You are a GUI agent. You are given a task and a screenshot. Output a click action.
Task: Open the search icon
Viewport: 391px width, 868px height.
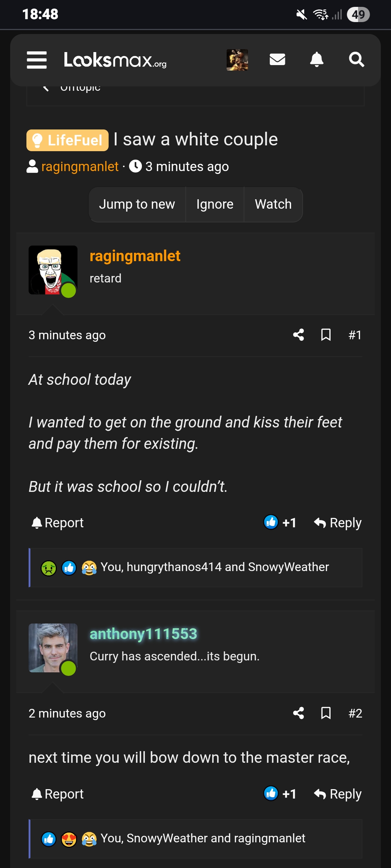(x=357, y=60)
